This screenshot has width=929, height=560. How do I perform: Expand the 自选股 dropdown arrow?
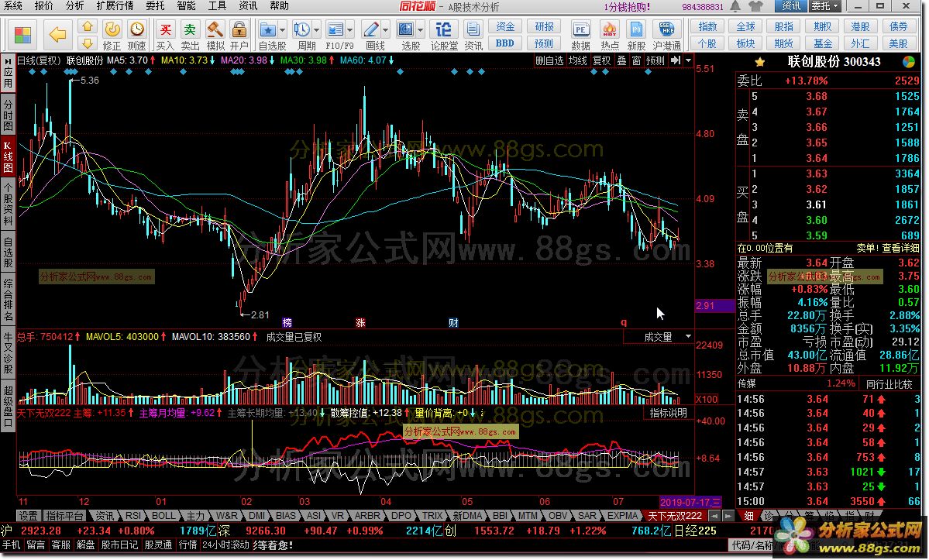coord(282,29)
